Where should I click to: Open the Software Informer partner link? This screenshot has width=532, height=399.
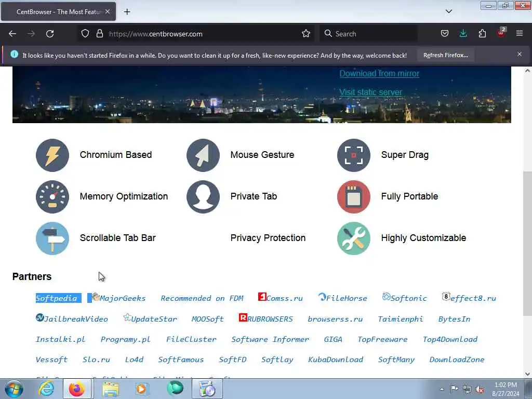pos(270,339)
